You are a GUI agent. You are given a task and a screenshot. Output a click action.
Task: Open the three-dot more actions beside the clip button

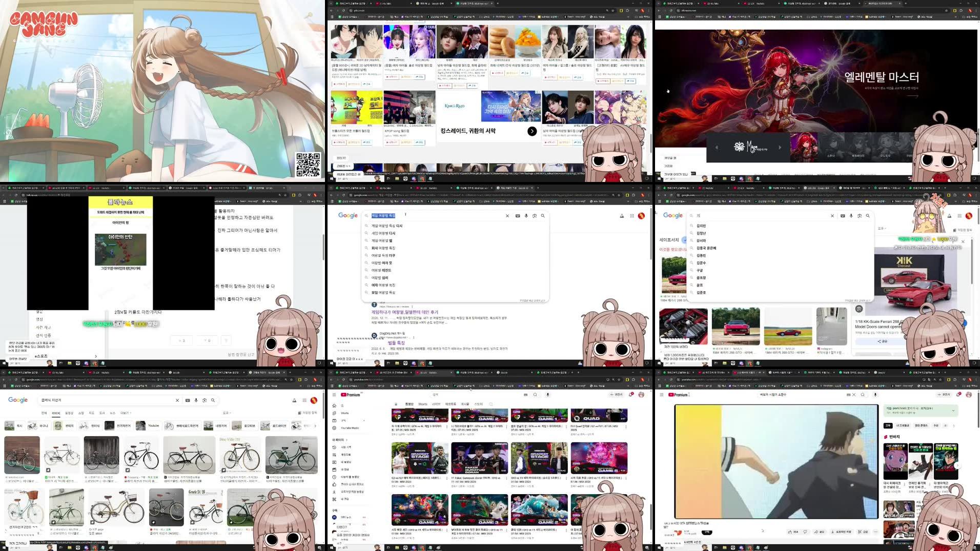875,532
